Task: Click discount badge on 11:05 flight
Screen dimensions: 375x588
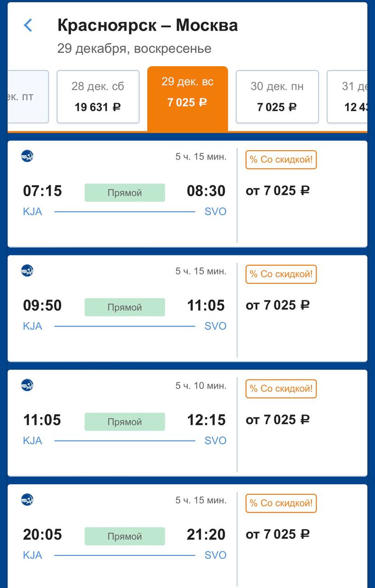Action: coord(281,389)
